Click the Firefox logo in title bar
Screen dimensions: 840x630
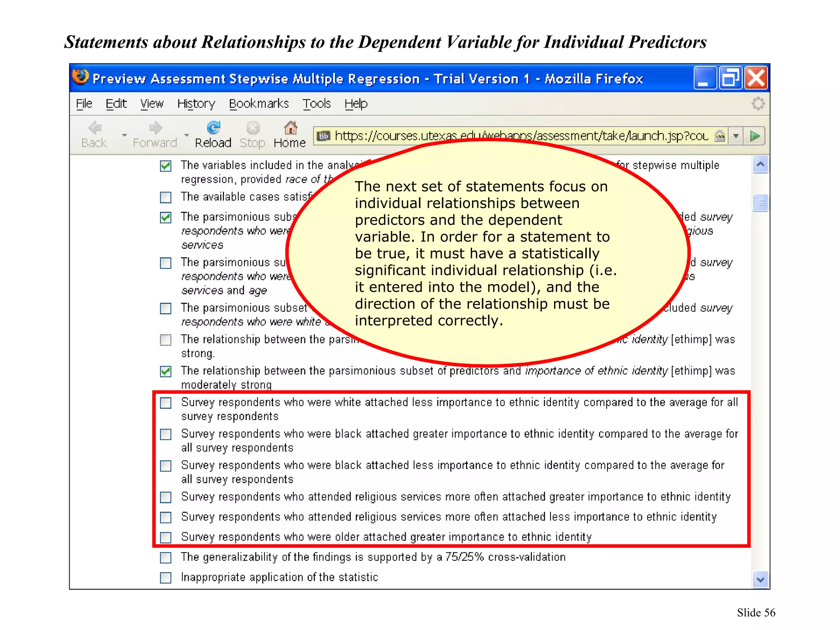click(x=80, y=77)
